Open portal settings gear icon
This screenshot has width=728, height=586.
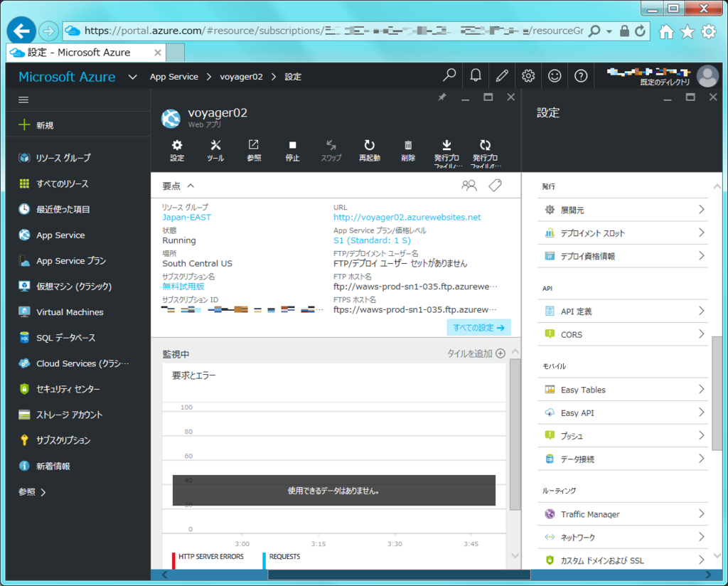point(528,75)
